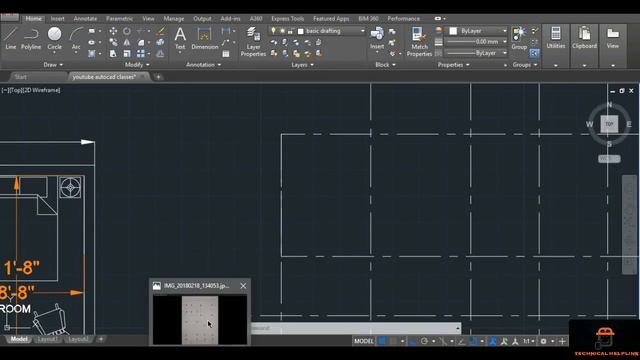The height and width of the screenshot is (360, 640).
Task: Click the viewport [-][Top][2D Wireframe] label
Action: 31,90
